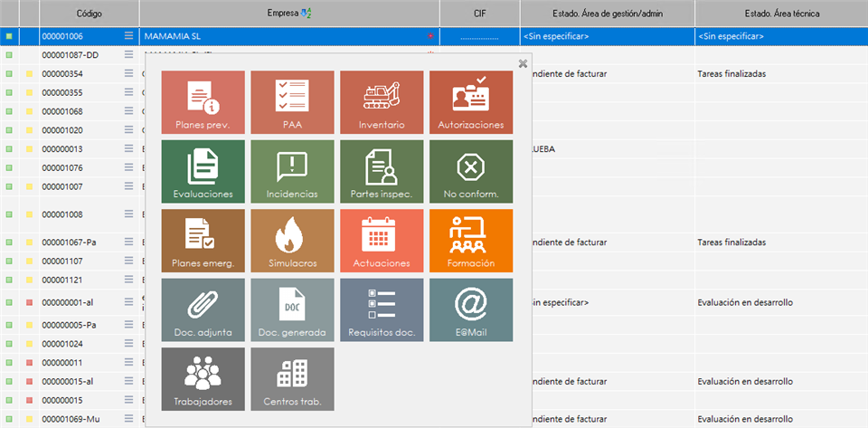Open the Incidencias tile
Image resolution: width=868 pixels, height=428 pixels.
click(292, 172)
